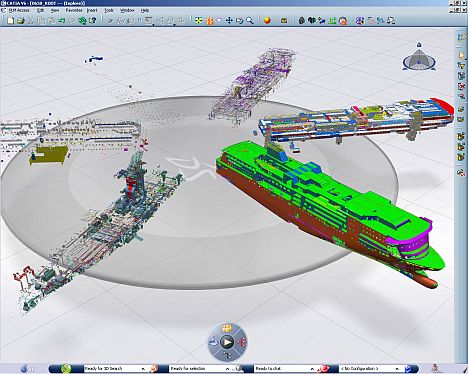Toggle the right quadrant of the compass

(241, 342)
